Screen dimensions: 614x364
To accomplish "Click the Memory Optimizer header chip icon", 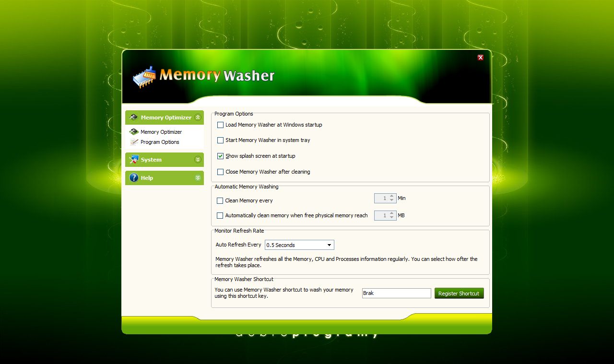I will point(134,117).
